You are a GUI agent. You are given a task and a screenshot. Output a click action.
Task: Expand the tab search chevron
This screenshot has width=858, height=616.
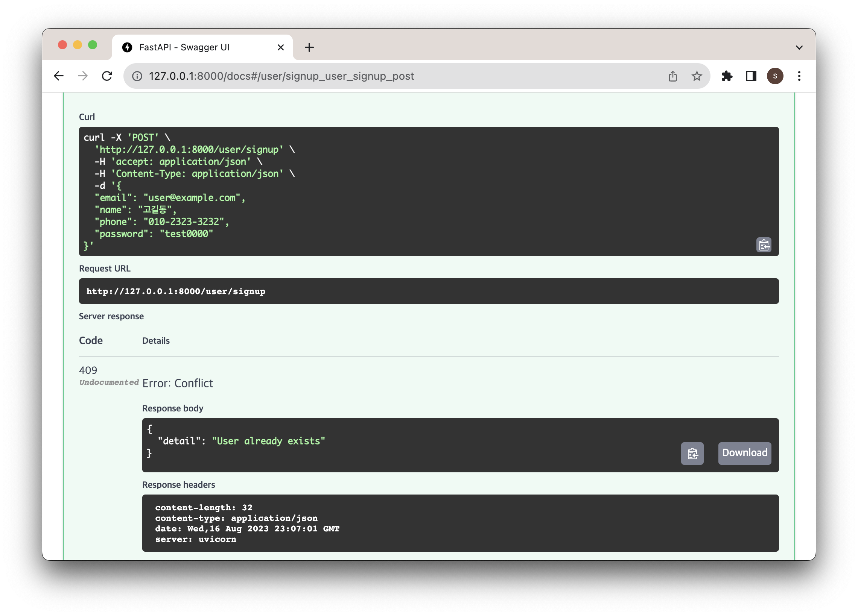click(799, 48)
